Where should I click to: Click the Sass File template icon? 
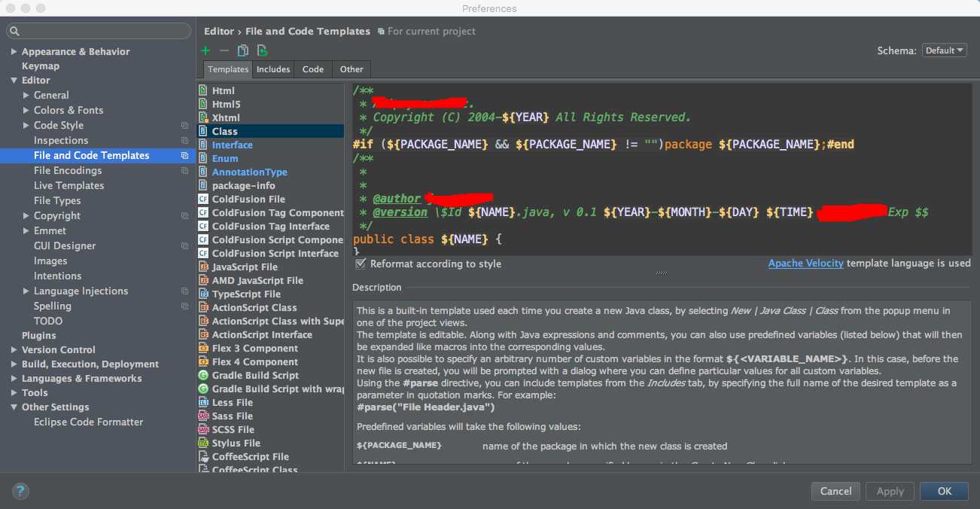(203, 416)
